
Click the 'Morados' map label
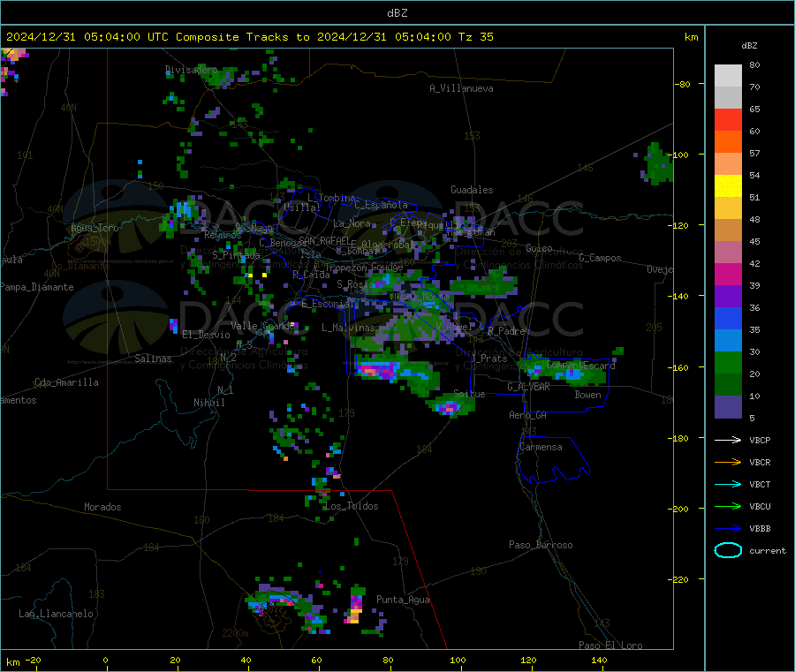(102, 507)
